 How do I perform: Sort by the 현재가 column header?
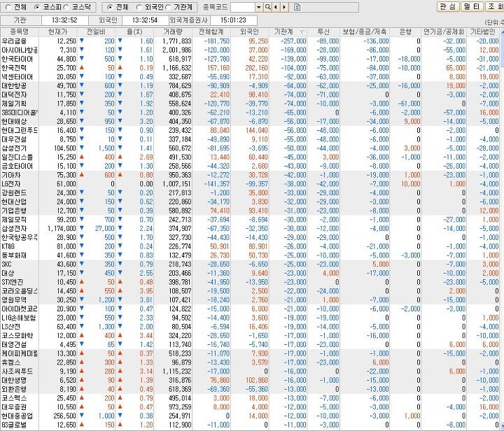58,31
